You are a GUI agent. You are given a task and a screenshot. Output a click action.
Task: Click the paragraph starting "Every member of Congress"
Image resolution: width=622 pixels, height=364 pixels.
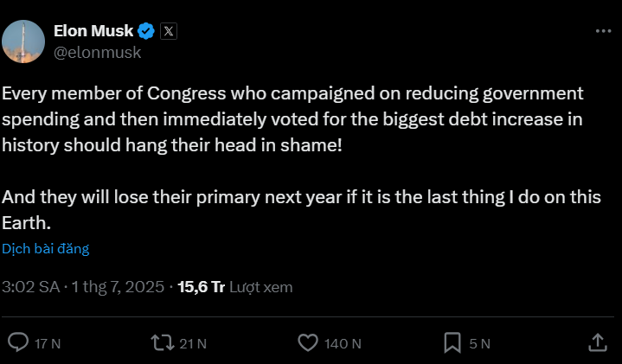pos(294,118)
